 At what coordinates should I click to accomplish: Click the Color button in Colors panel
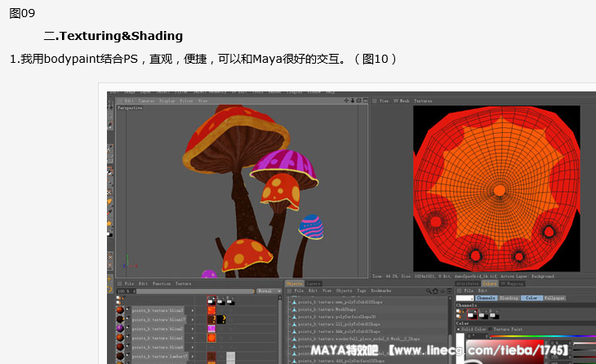tap(532, 298)
